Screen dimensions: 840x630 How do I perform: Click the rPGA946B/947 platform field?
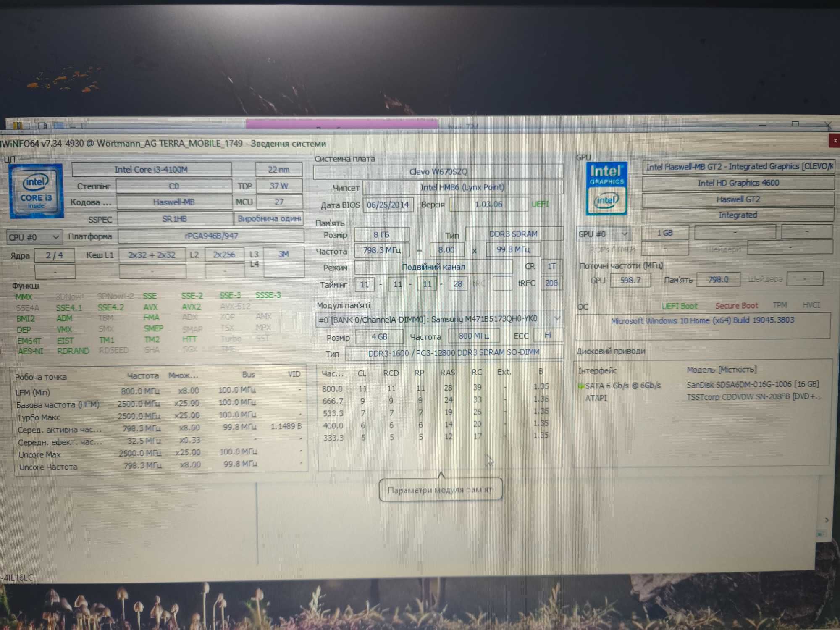point(211,236)
